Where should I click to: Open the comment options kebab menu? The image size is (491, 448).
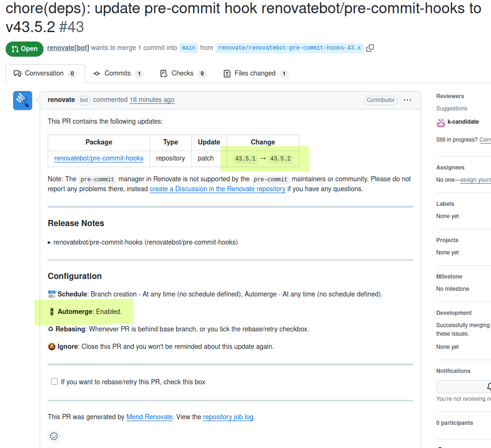tap(407, 100)
